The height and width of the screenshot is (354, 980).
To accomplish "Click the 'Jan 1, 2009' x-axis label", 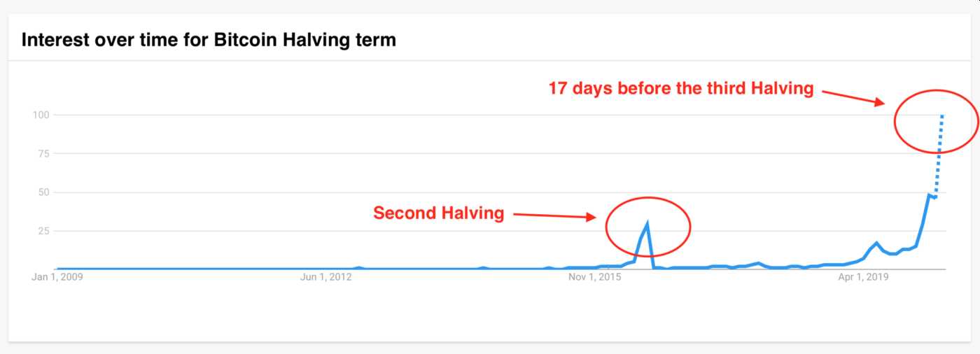I will pos(57,278).
